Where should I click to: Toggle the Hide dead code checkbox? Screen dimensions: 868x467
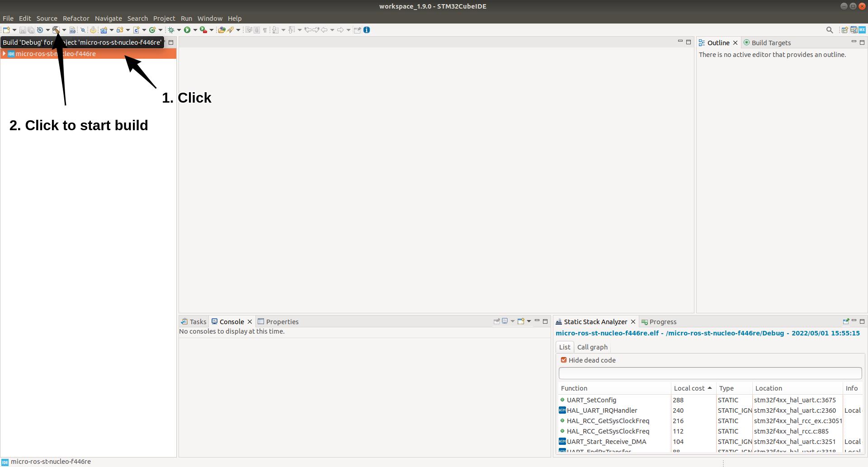click(564, 360)
